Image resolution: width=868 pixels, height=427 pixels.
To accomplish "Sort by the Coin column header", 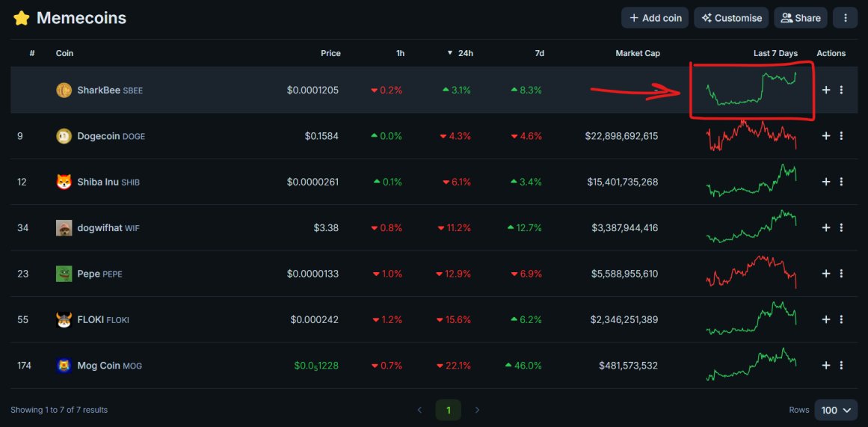I will [65, 53].
